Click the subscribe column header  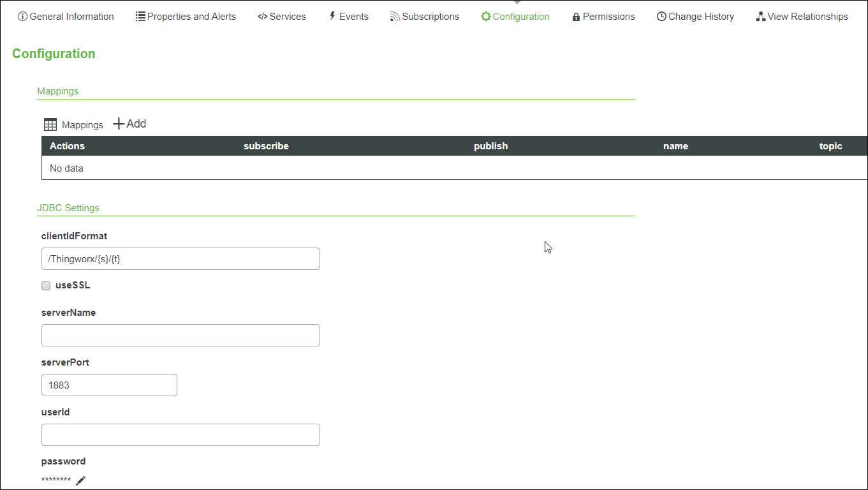(266, 146)
